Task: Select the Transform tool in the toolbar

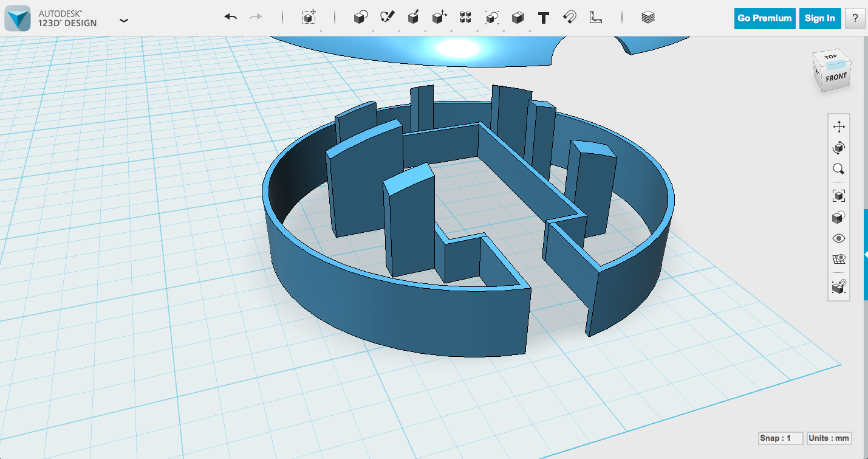Action: tap(309, 17)
